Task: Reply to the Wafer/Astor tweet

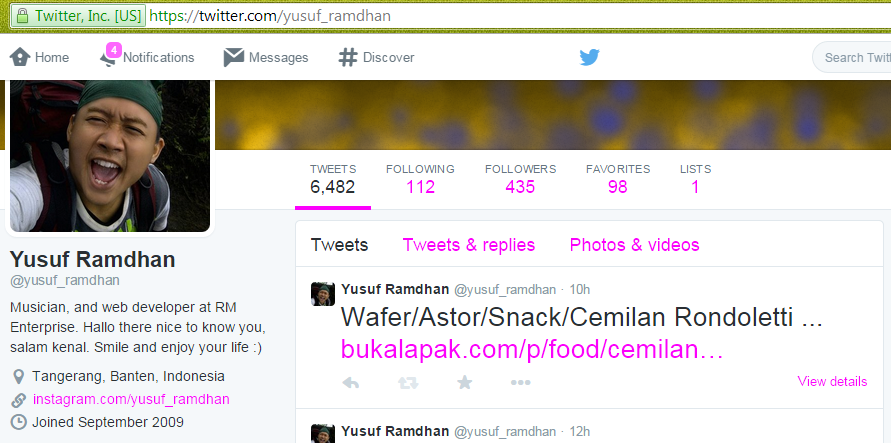Action: 351,383
